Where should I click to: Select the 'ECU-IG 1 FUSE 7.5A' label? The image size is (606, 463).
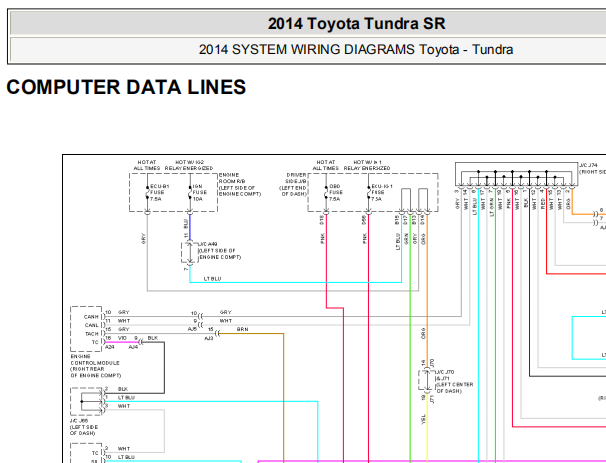pyautogui.click(x=382, y=192)
